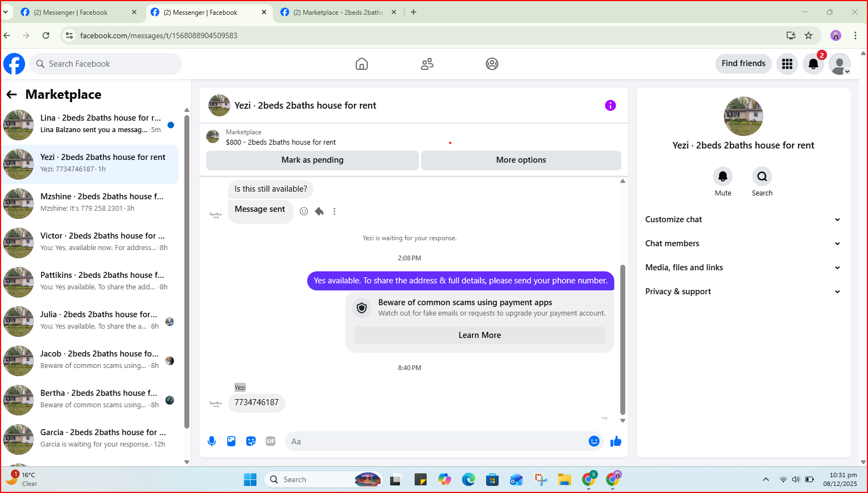Open the Friends icon in top navigation
The height and width of the screenshot is (493, 868).
tap(427, 64)
